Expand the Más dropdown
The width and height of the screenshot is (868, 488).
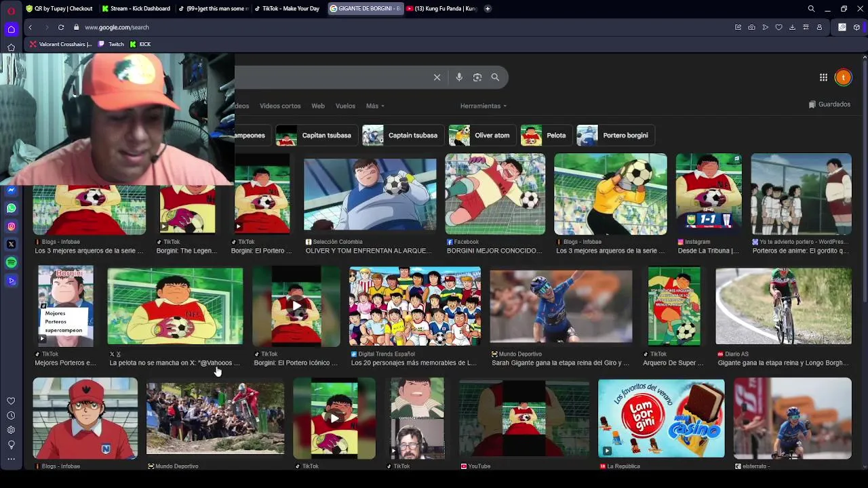[375, 106]
